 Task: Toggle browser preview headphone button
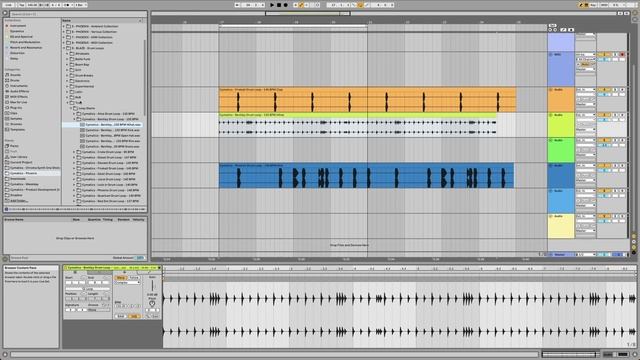click(x=6, y=209)
